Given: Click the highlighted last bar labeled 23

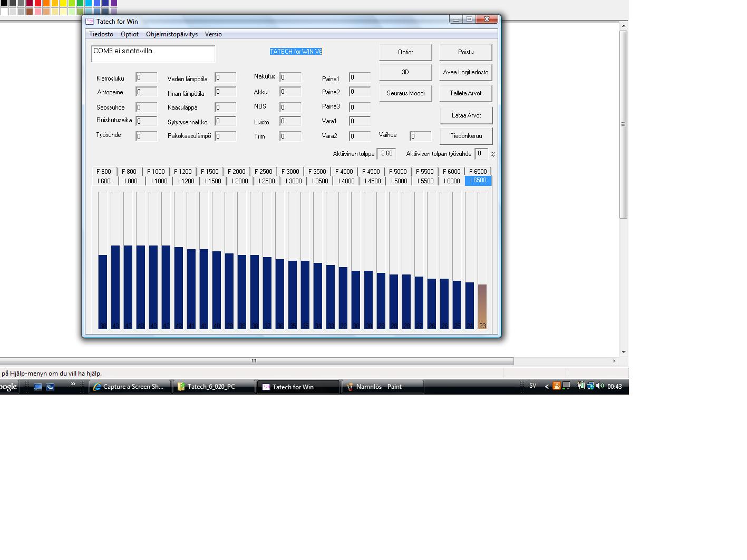Looking at the screenshot, I should pyautogui.click(x=482, y=306).
